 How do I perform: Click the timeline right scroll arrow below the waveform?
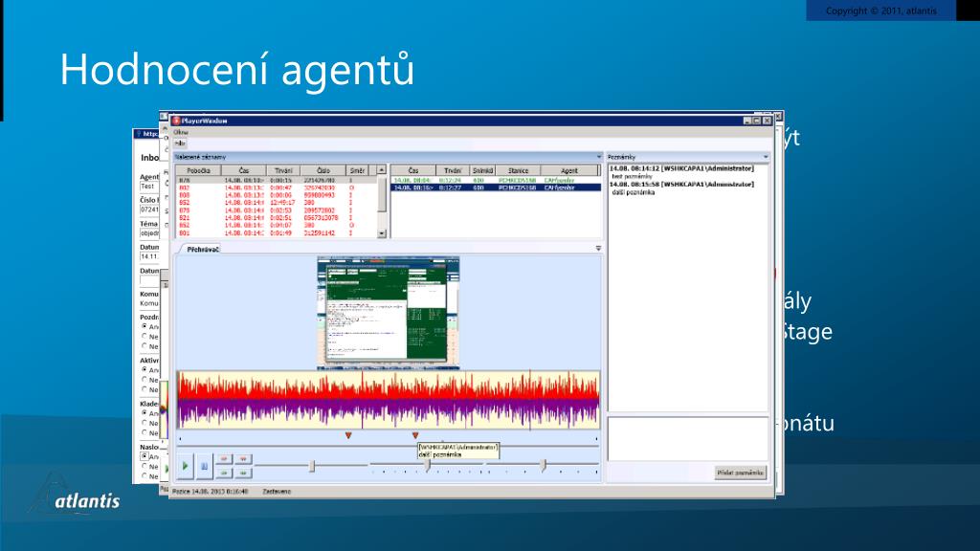(x=596, y=439)
